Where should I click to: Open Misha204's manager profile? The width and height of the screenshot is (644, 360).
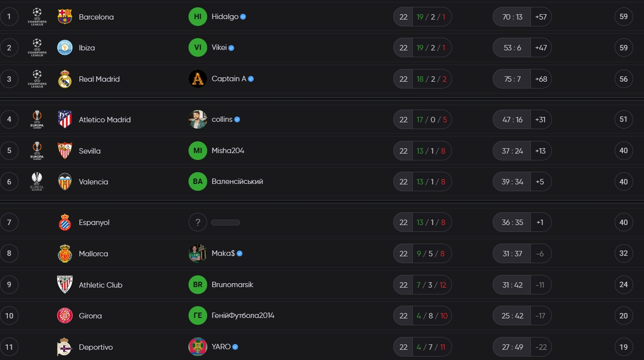228,151
